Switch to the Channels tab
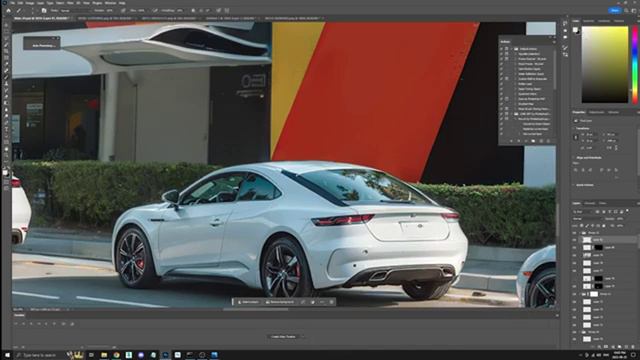Image resolution: width=640 pixels, height=360 pixels. pos(589,203)
